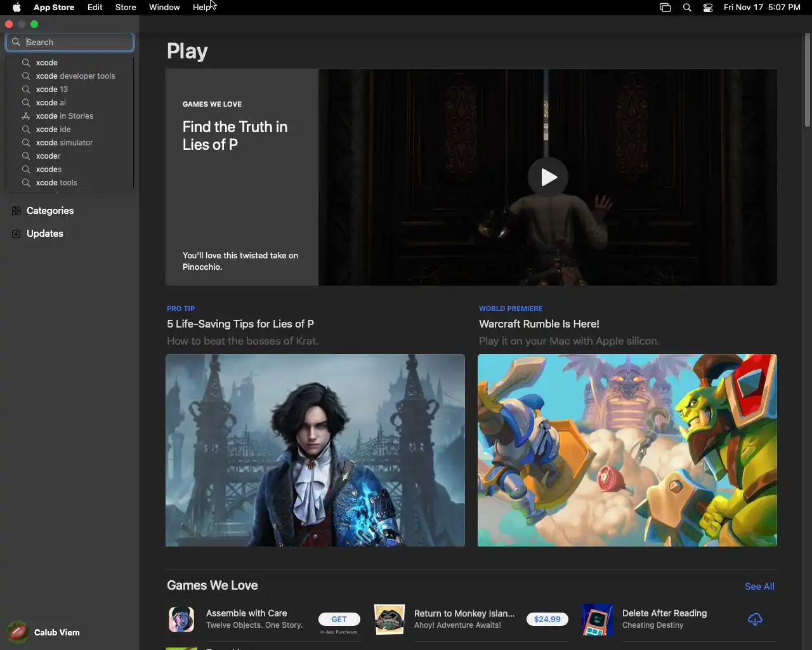Select the 'xcode tools' suggestion

coord(70,183)
